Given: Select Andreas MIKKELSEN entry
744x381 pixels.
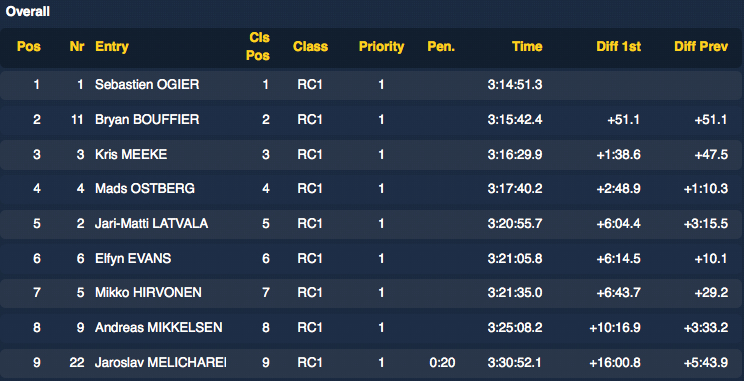Looking at the screenshot, I should pos(158,327).
